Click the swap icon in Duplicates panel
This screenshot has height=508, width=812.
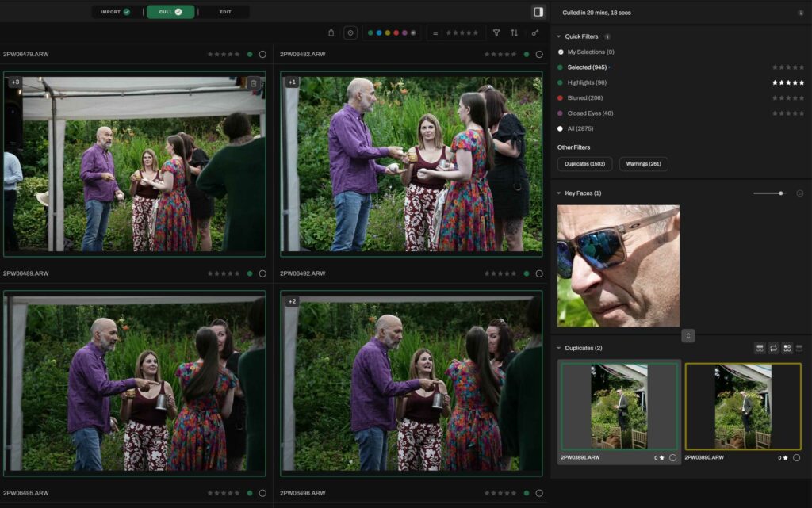(x=773, y=348)
